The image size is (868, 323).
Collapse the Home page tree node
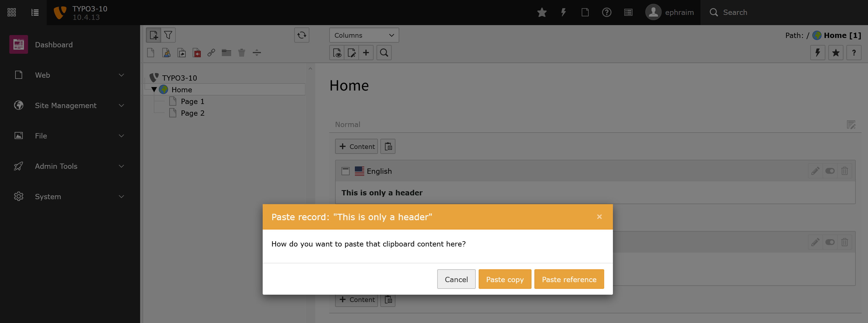[154, 90]
